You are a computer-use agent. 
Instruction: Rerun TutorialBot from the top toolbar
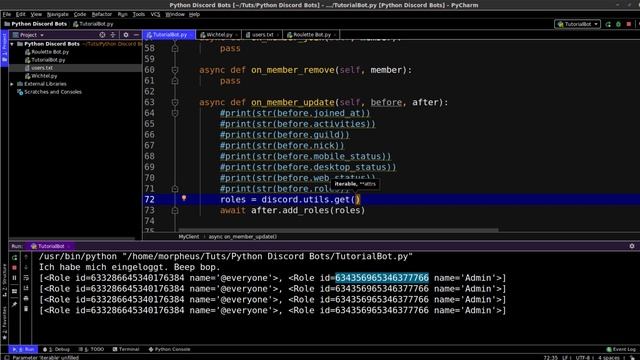click(x=608, y=24)
